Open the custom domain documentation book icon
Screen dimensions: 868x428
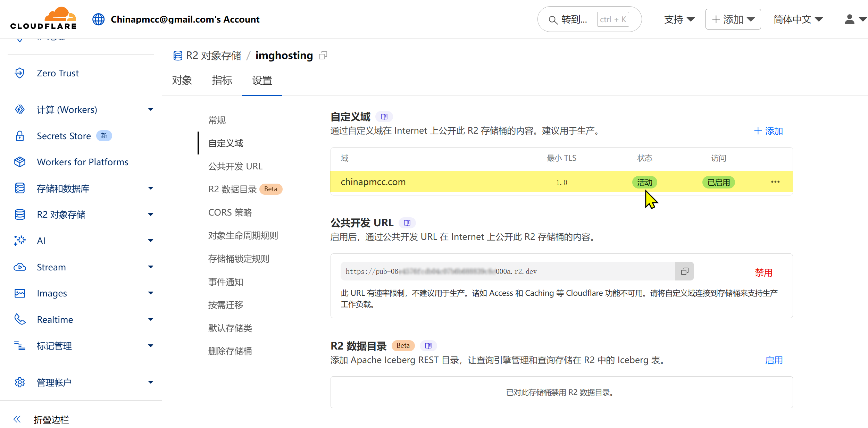coord(384,117)
